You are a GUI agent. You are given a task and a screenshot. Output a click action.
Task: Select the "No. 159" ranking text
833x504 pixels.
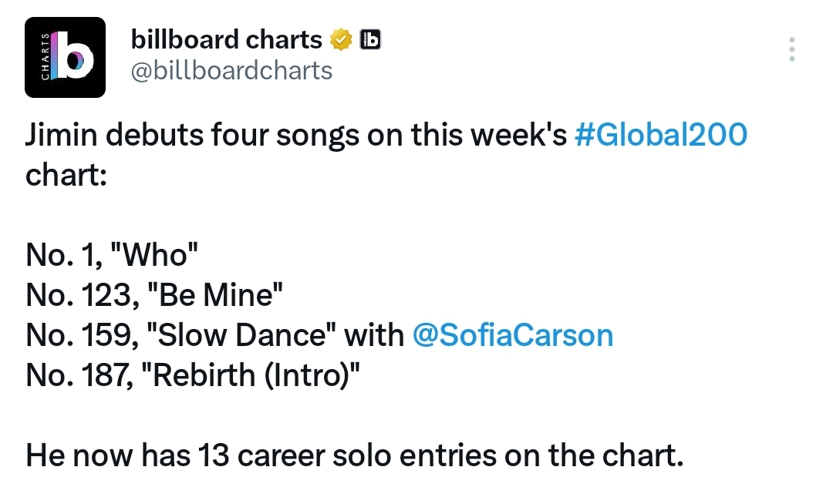83,335
